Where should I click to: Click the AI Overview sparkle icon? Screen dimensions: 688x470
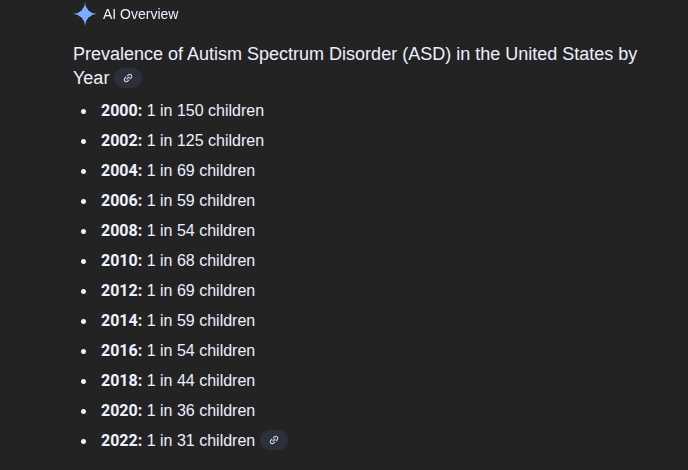(85, 14)
